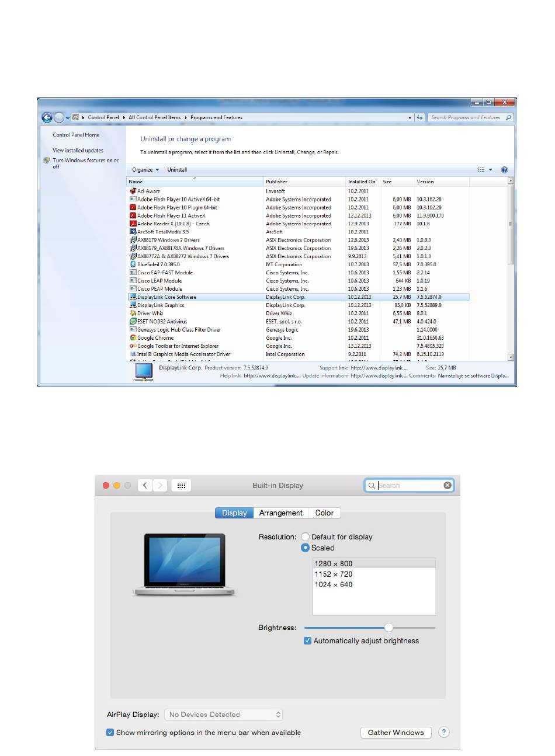Click the show-all grid icon in Built-in Display
This screenshot has width=555, height=756.
pos(181,486)
